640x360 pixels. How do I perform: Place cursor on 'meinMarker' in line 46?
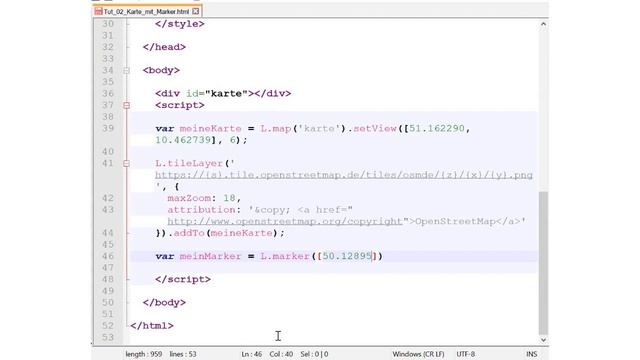pos(211,256)
